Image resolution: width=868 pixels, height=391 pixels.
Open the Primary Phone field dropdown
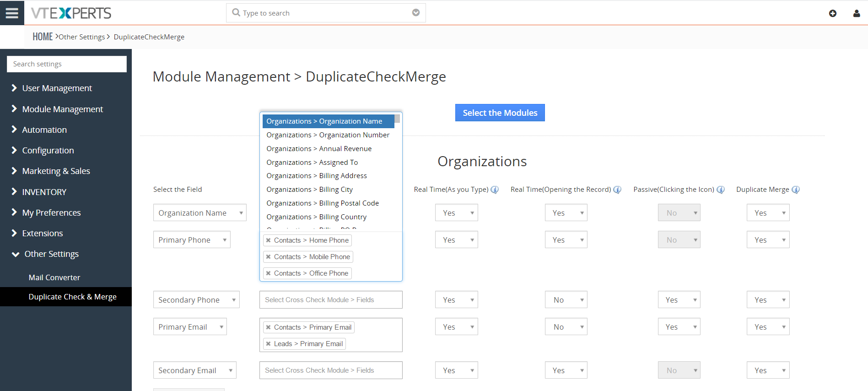pyautogui.click(x=192, y=240)
